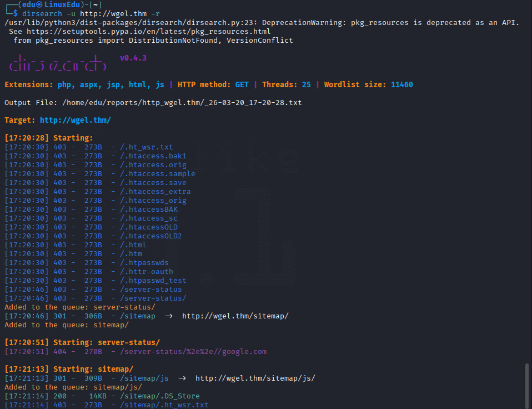Click the 200 status code
Viewport: 532px width, 409px height.
pyautogui.click(x=60, y=396)
